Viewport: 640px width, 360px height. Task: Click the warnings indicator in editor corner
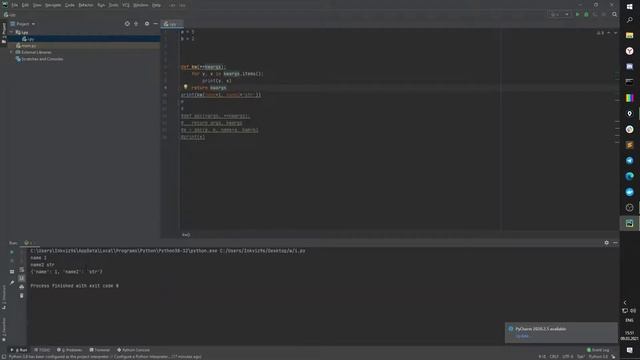(x=600, y=33)
